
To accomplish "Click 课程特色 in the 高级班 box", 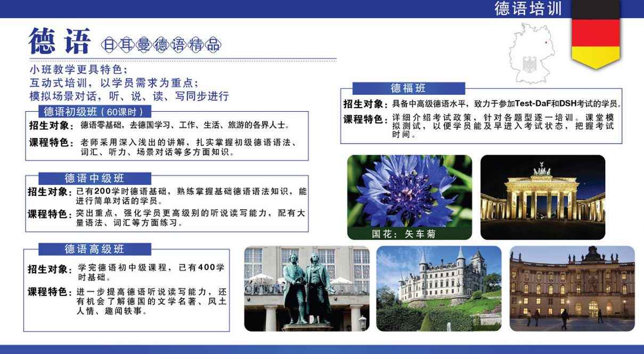I will click(x=50, y=292).
